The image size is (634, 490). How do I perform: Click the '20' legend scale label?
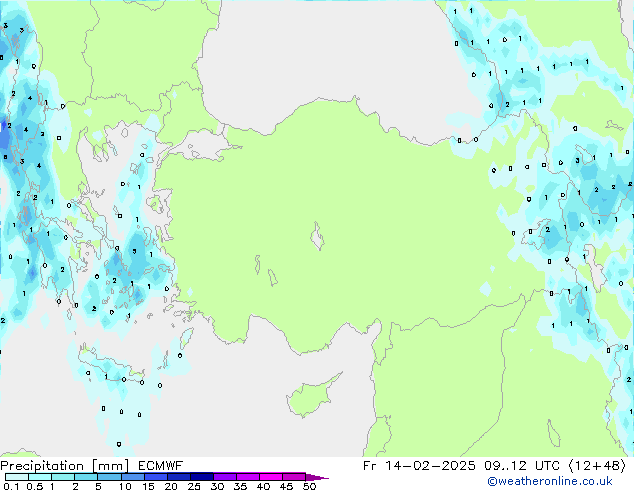tap(171, 486)
